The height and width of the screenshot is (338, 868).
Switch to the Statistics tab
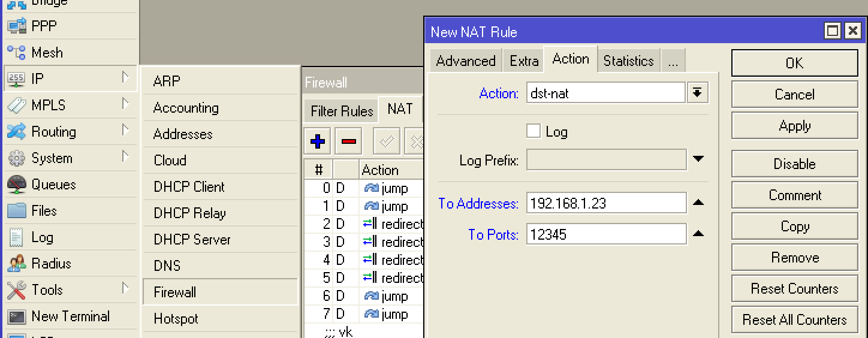point(629,61)
